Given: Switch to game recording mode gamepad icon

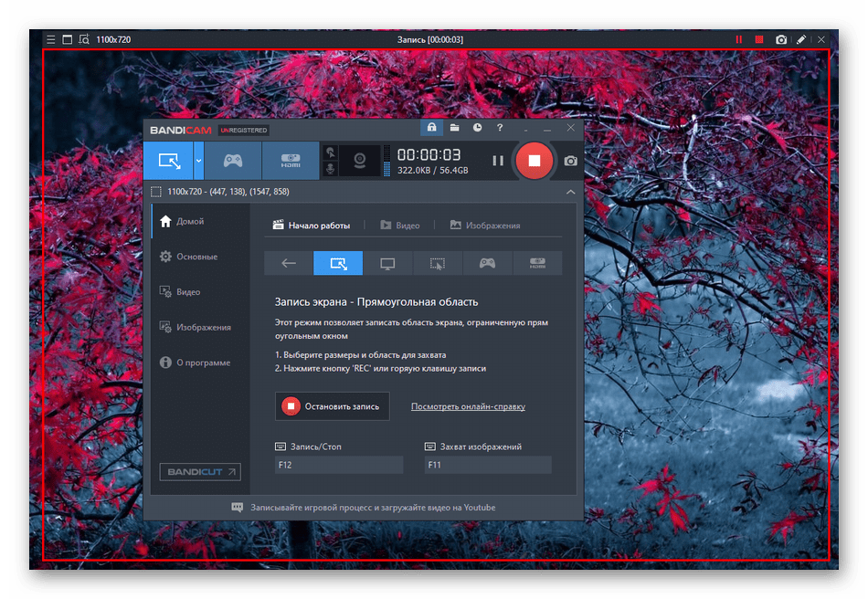Looking at the screenshot, I should (x=233, y=161).
